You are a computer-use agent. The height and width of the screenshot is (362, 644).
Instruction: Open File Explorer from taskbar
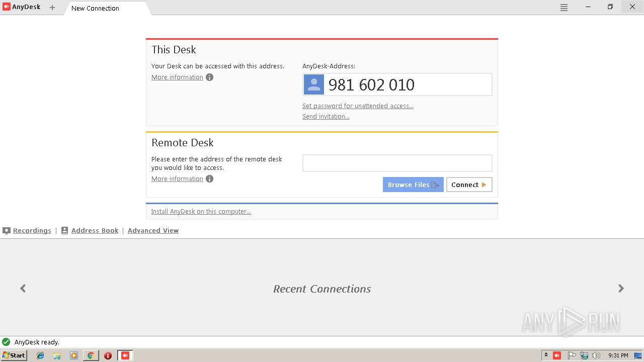click(x=57, y=355)
